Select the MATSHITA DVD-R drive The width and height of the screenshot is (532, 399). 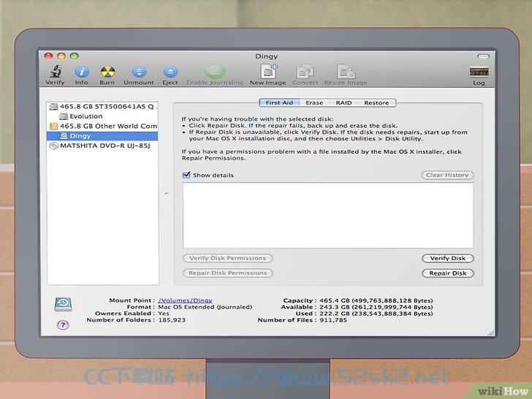coord(103,146)
